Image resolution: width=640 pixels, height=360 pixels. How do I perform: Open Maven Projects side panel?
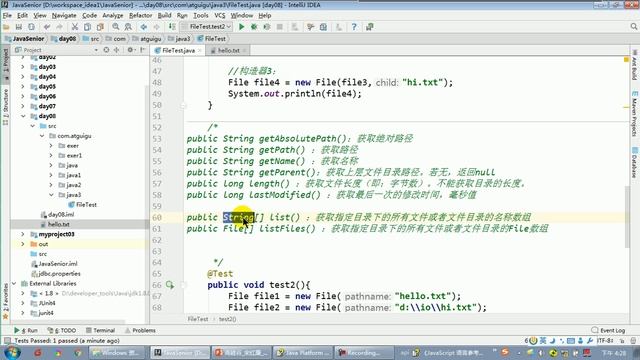634,114
